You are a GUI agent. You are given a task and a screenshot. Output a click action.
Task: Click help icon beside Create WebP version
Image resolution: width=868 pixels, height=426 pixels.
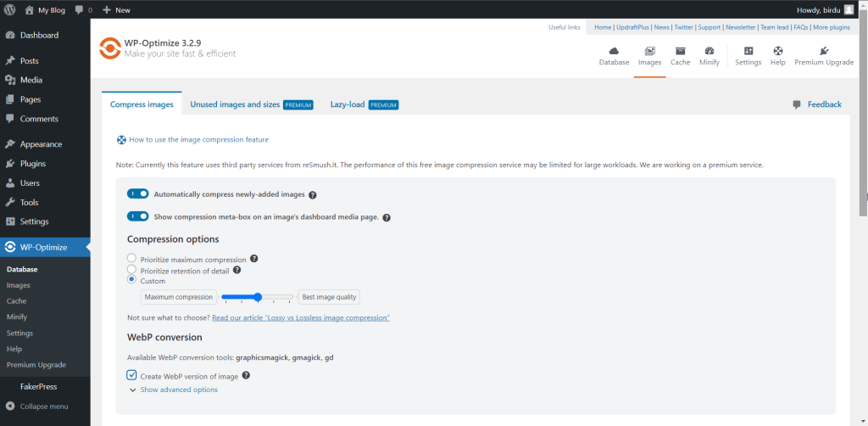tap(247, 375)
